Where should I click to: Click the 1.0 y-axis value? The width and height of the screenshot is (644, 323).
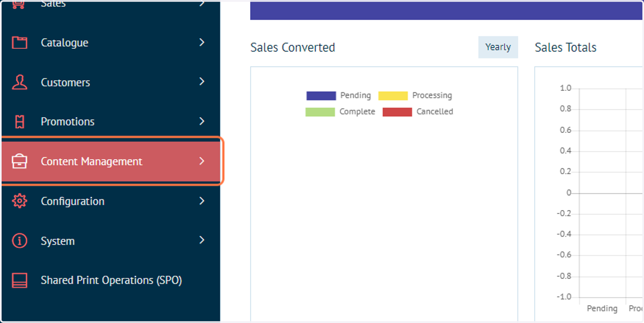coord(566,88)
